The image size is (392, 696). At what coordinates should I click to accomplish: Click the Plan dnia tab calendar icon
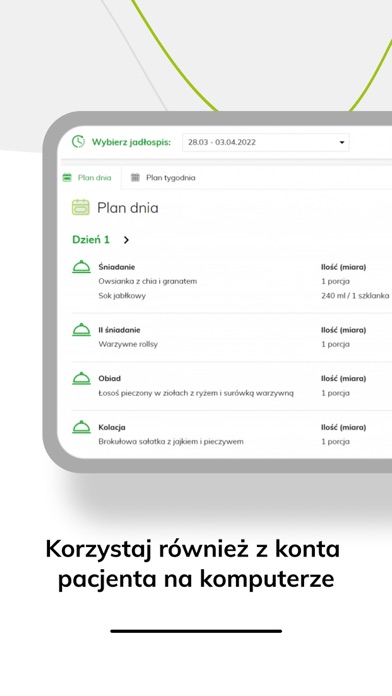click(67, 178)
